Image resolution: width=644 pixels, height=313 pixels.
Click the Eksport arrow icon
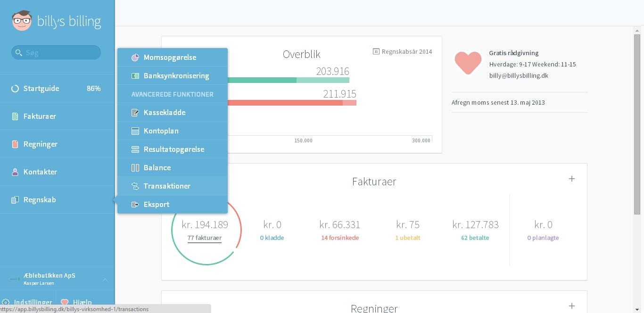point(135,205)
